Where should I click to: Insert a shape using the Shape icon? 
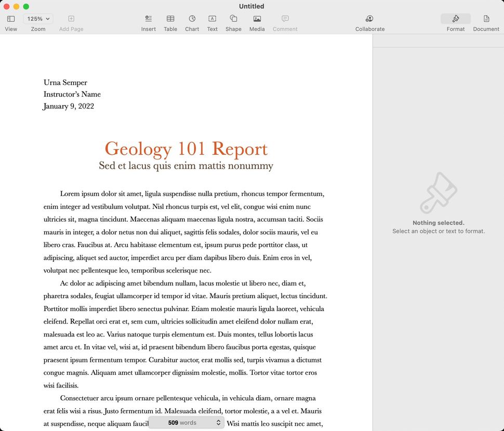click(x=233, y=21)
